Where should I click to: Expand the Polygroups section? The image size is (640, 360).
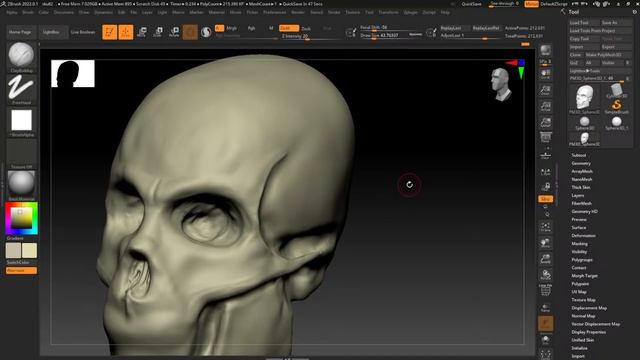coord(582,260)
